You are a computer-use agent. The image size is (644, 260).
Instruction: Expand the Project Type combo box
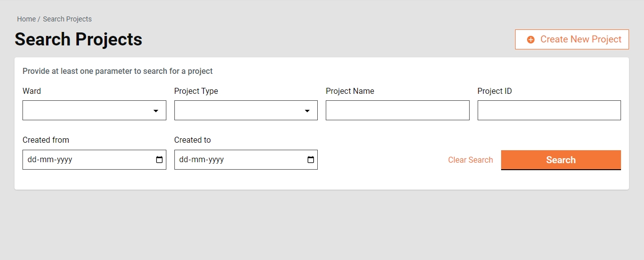tap(239, 110)
